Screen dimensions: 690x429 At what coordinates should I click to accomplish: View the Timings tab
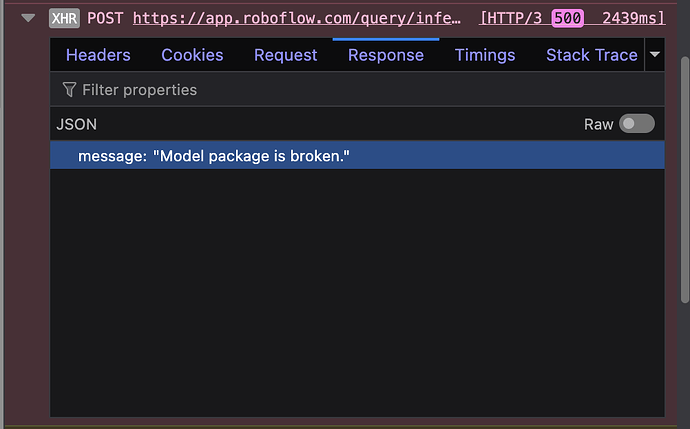[x=485, y=55]
